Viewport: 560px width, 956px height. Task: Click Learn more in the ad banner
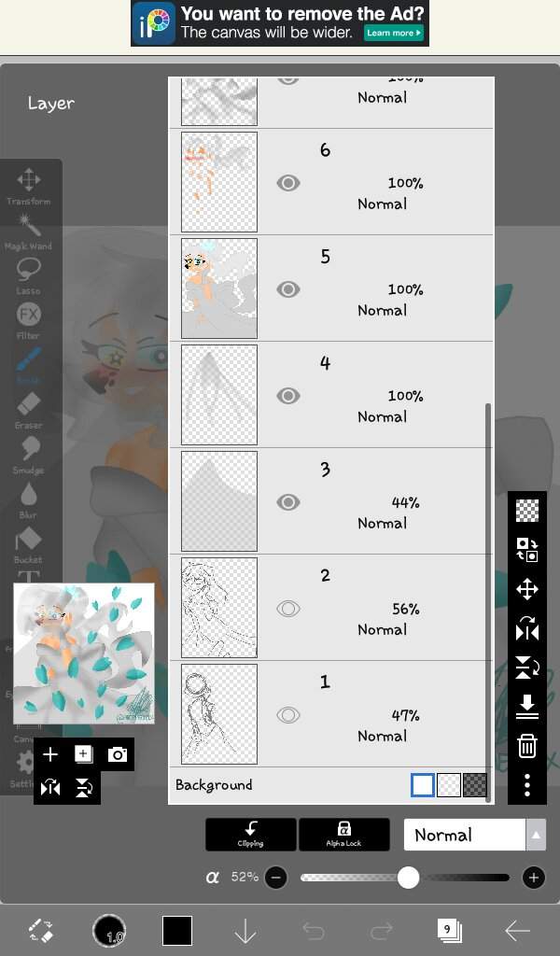394,33
